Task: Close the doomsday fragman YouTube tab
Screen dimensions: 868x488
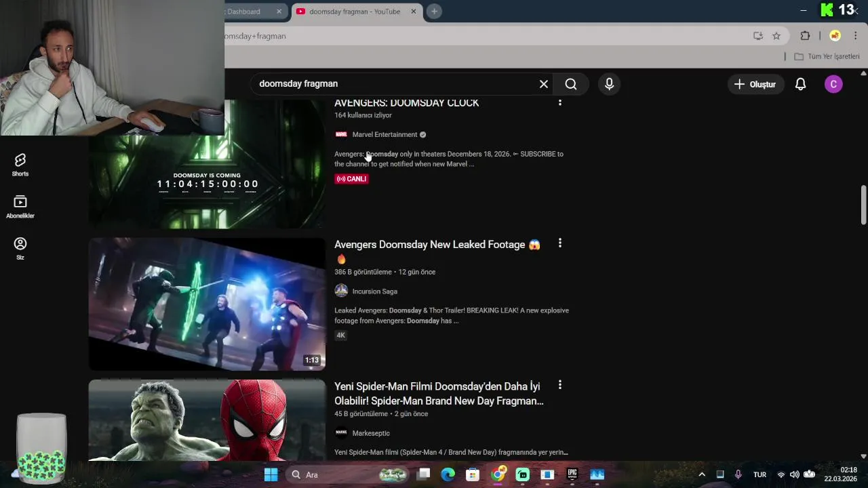Action: [x=413, y=12]
